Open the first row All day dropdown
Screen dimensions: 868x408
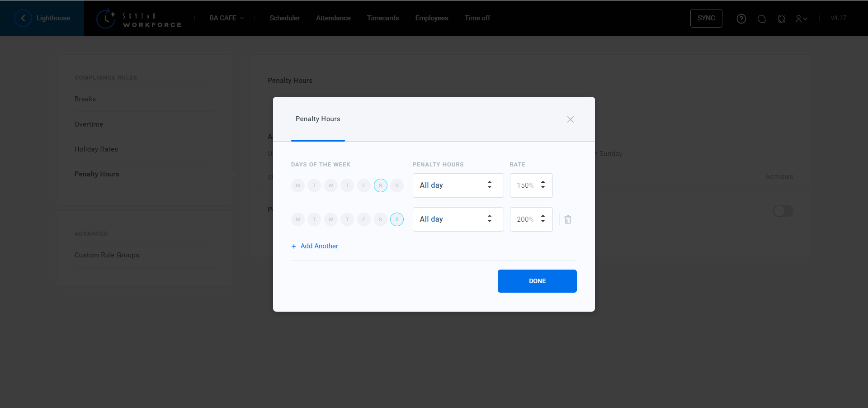[458, 185]
